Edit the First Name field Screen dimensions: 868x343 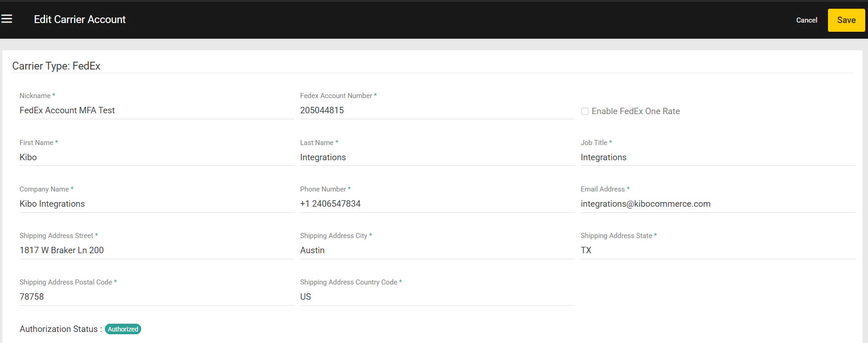tap(157, 157)
